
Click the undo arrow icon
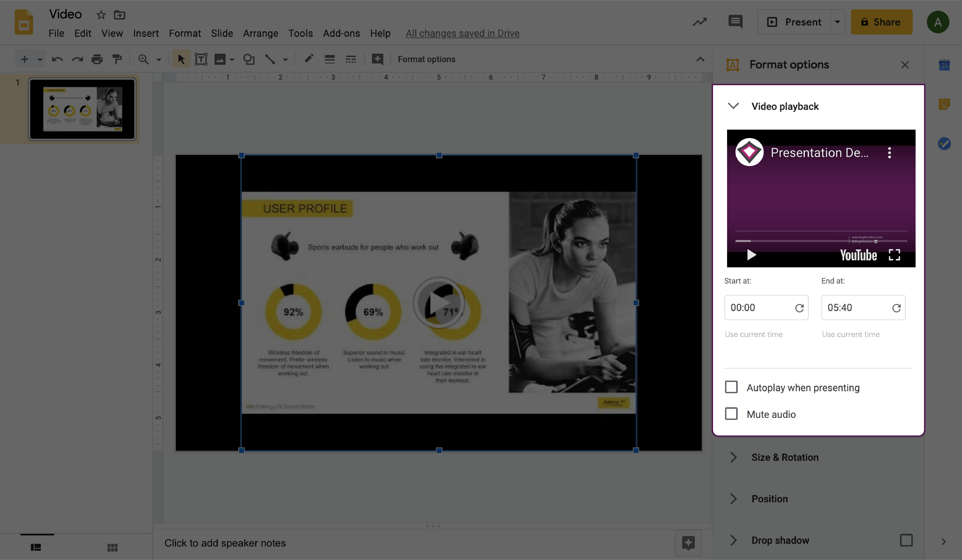coord(57,59)
